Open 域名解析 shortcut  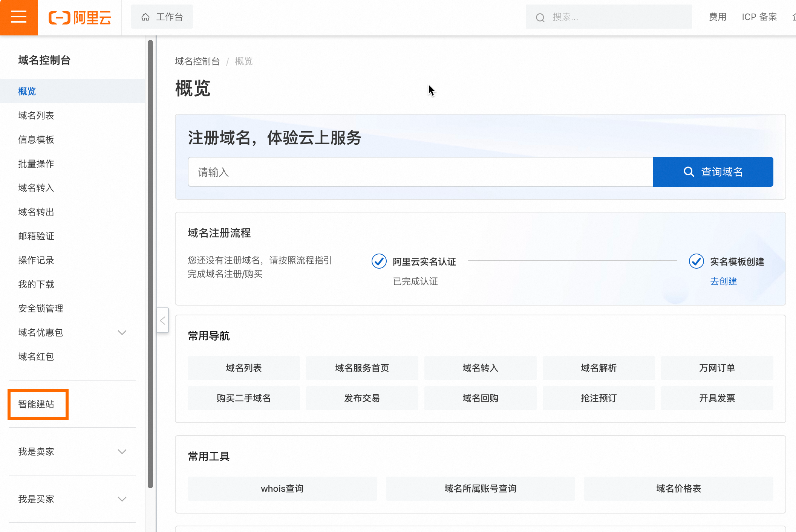[599, 368]
